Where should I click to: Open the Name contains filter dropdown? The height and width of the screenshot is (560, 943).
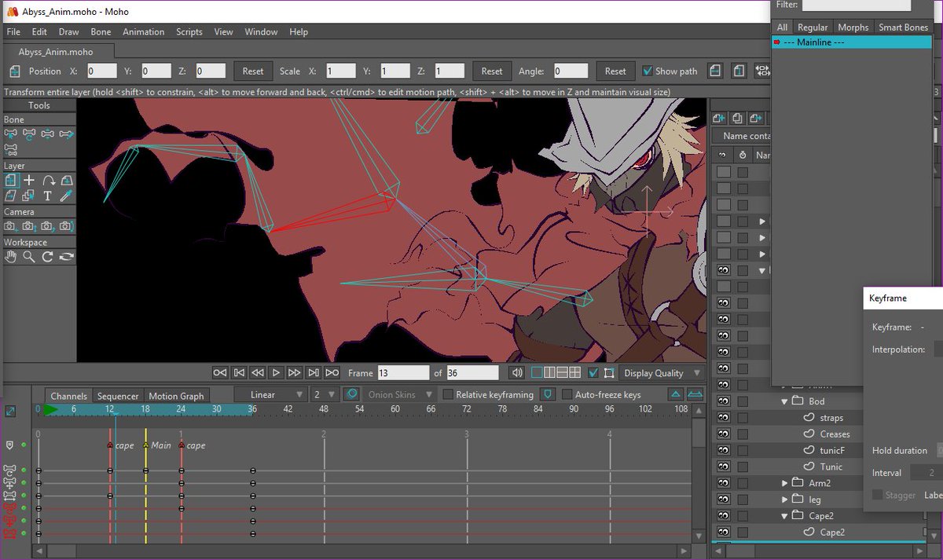[x=741, y=136]
